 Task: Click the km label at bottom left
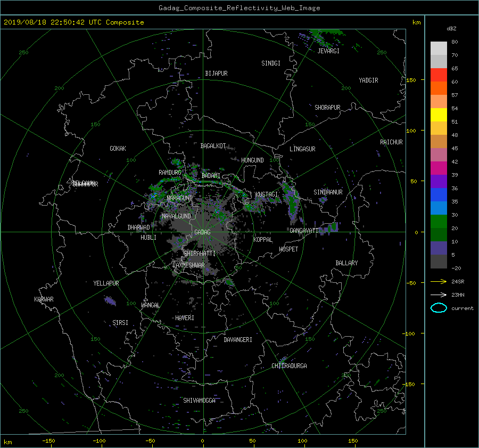pyautogui.click(x=7, y=442)
